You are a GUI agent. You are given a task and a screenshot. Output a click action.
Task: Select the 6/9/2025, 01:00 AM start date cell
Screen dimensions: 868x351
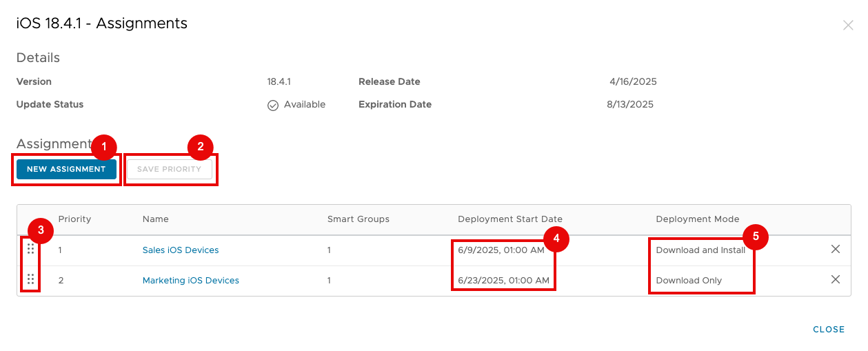501,250
